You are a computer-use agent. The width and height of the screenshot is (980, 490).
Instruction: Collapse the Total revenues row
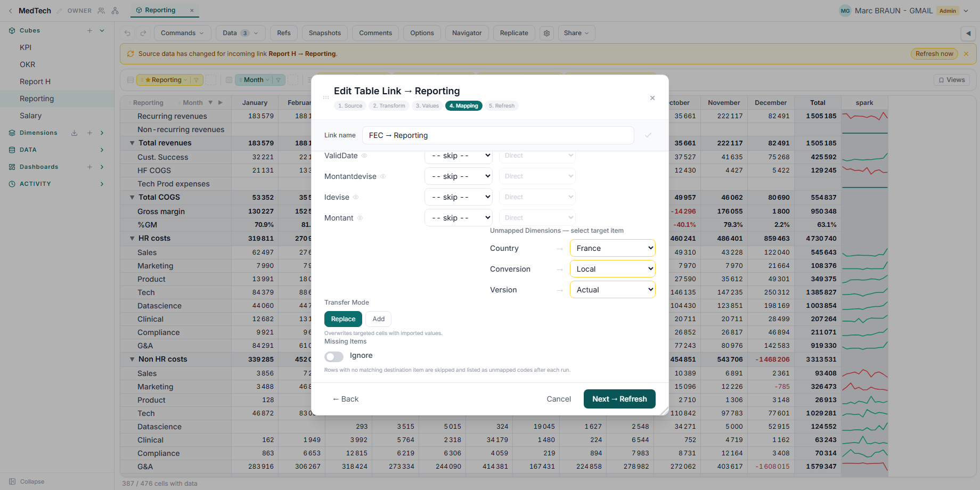point(132,143)
